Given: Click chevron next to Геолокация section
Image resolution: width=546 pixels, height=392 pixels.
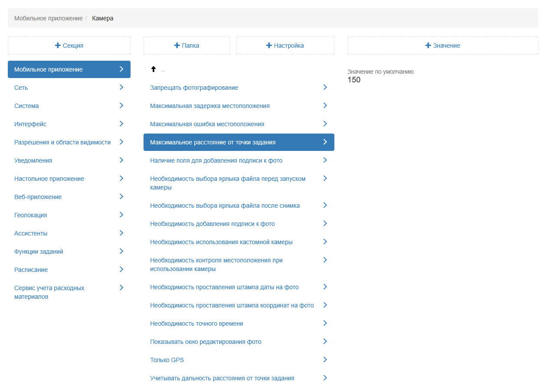Looking at the screenshot, I should [x=121, y=215].
